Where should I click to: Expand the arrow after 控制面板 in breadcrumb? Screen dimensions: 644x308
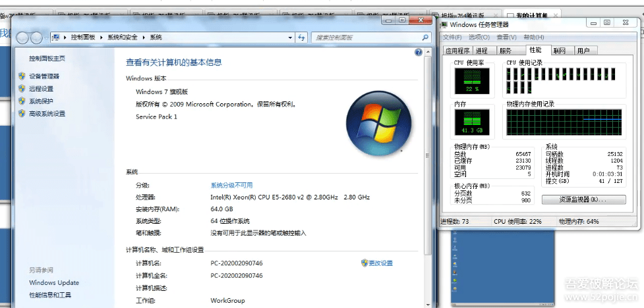click(102, 38)
